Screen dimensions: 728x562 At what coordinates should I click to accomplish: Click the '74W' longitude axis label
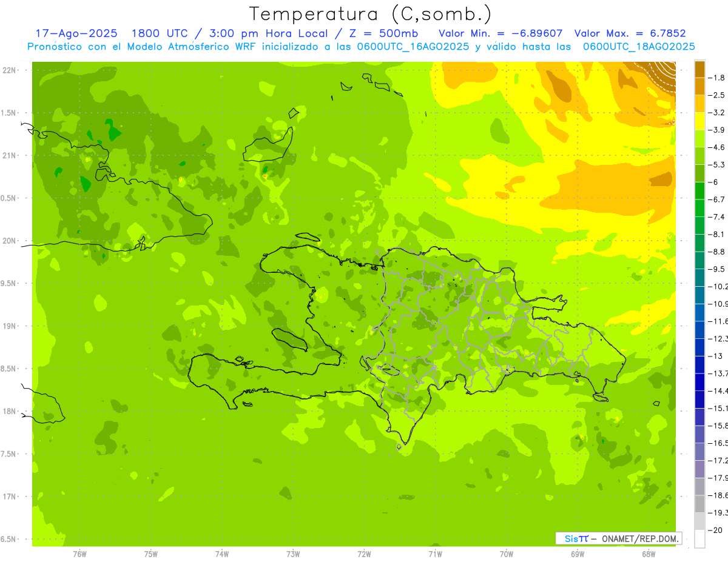pyautogui.click(x=222, y=554)
